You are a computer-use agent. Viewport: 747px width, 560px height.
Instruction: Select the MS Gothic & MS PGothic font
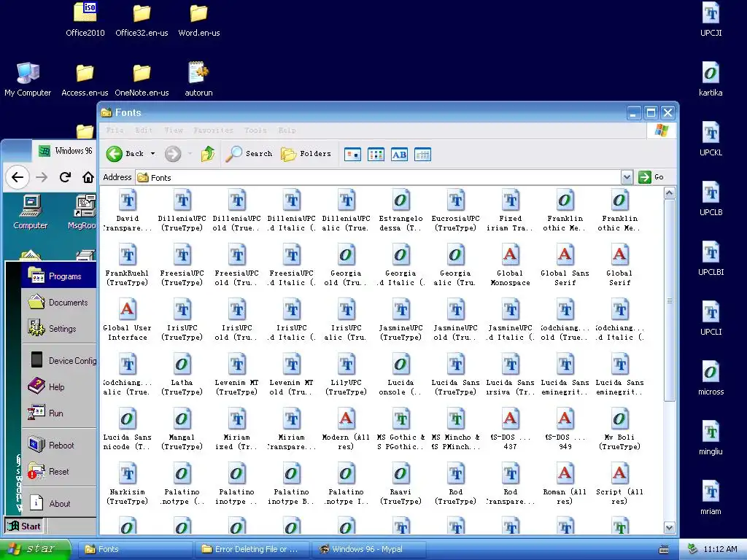pyautogui.click(x=400, y=429)
